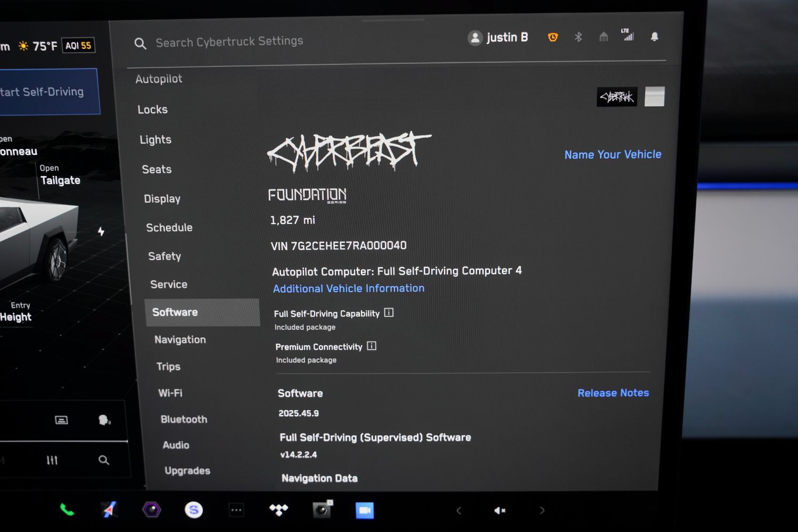
Task: Select Bluetooth in the settings sidebar
Action: point(184,419)
